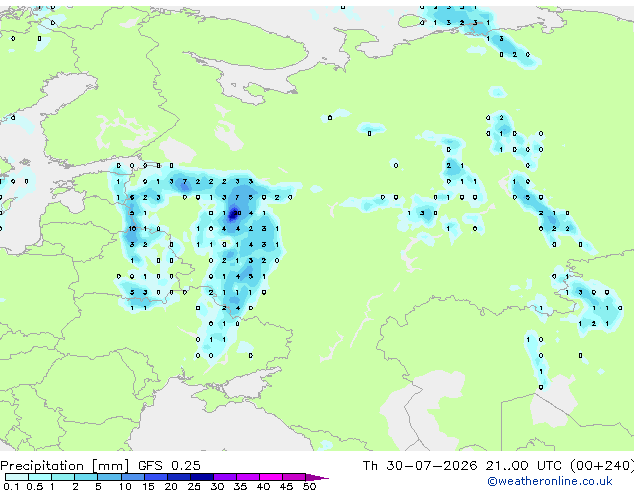The width and height of the screenshot is (634, 490).
Task: Click the '21..00 UTC' time text
Action: (523, 465)
